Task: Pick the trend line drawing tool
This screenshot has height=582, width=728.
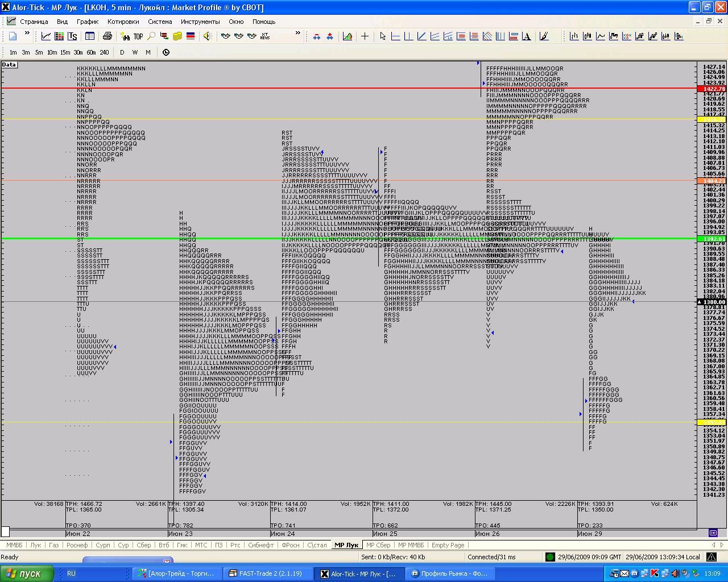Action: (x=421, y=36)
